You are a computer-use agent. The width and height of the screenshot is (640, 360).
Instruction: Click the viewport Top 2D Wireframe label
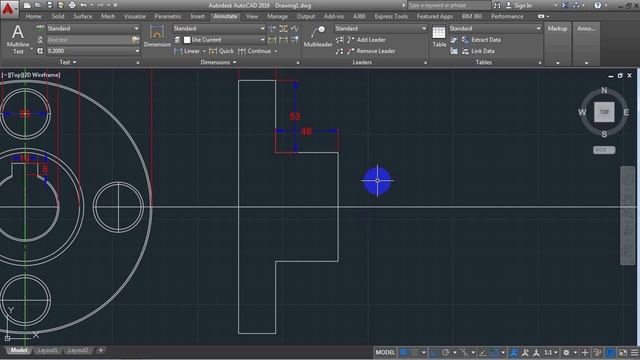[x=31, y=75]
